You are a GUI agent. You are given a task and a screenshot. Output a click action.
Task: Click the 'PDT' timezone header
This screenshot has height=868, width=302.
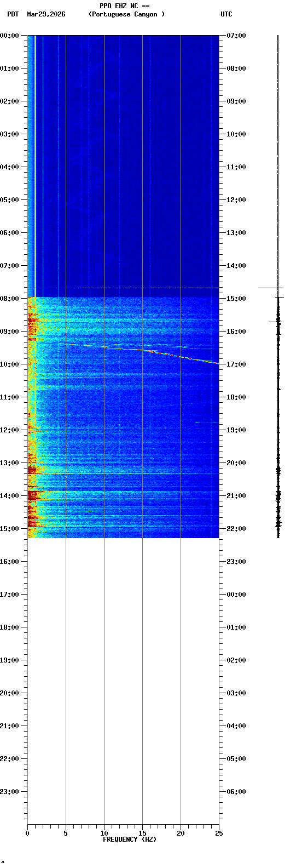13,14
